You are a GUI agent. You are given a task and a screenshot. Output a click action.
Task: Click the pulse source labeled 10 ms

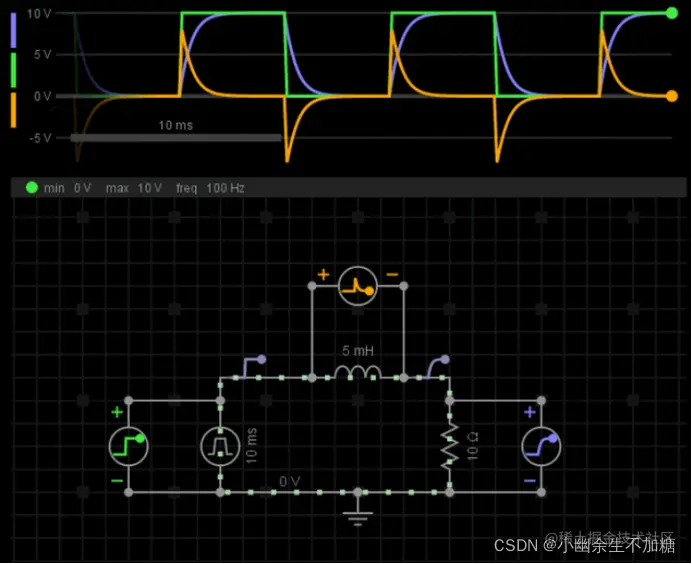coord(220,446)
